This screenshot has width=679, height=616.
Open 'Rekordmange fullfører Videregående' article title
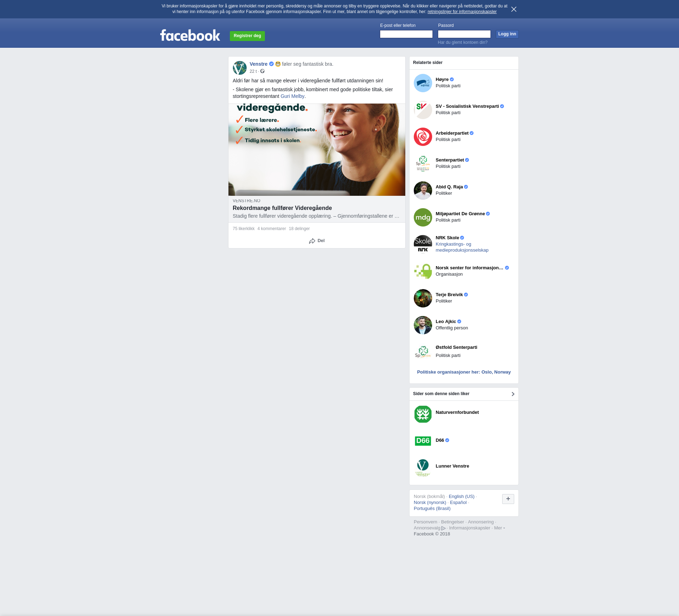click(282, 208)
